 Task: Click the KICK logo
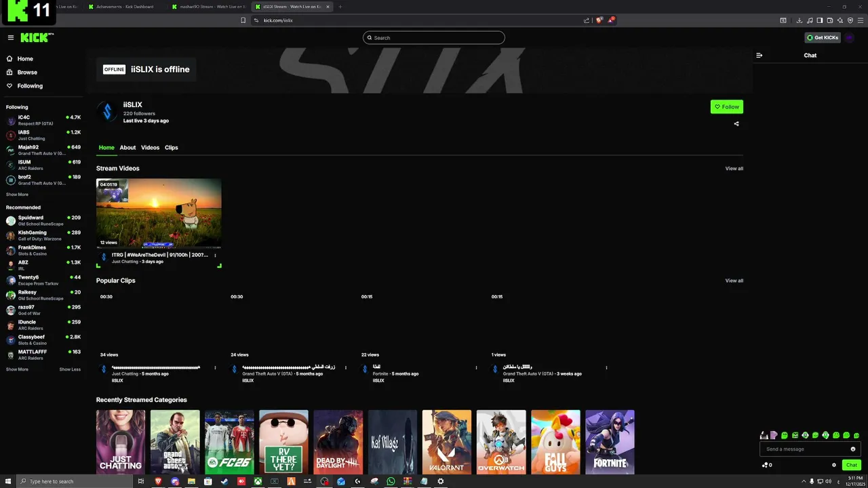click(x=37, y=38)
